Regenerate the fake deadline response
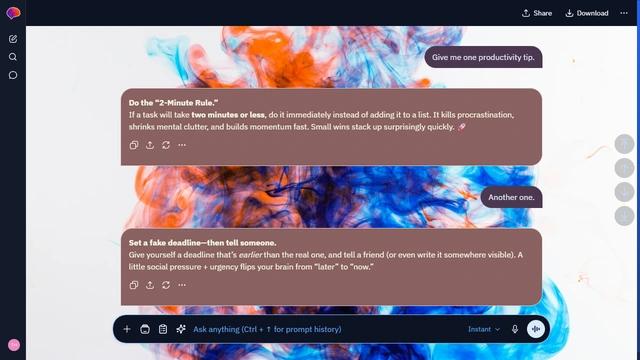640x360 pixels. click(166, 285)
